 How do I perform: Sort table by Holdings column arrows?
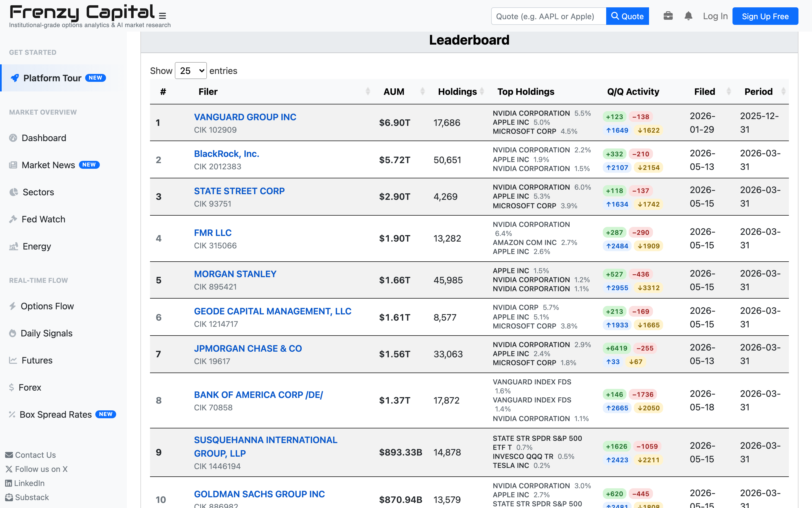click(x=482, y=91)
